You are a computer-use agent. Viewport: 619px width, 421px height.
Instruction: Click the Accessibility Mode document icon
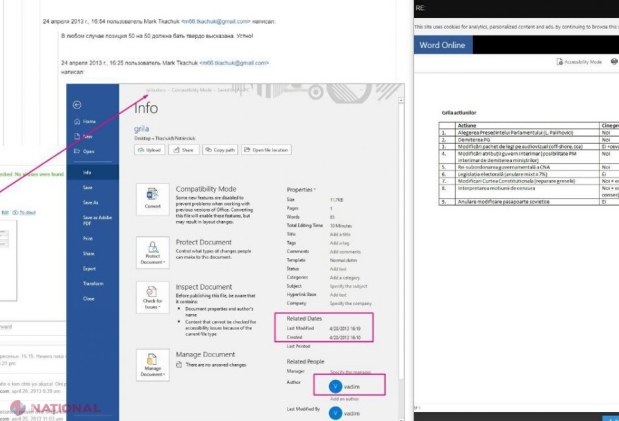point(559,62)
